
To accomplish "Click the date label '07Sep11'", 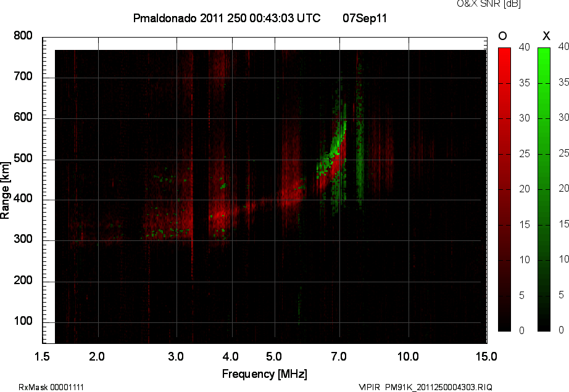I will click(x=365, y=18).
